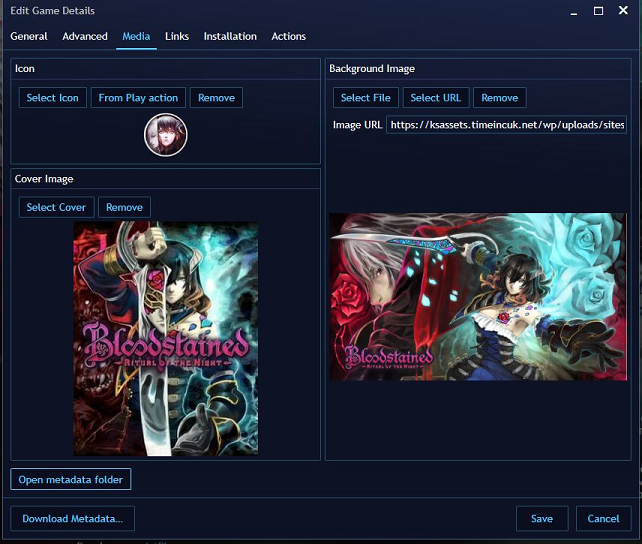Maximize the Edit Game Details window
This screenshot has width=642, height=544.
tap(598, 11)
